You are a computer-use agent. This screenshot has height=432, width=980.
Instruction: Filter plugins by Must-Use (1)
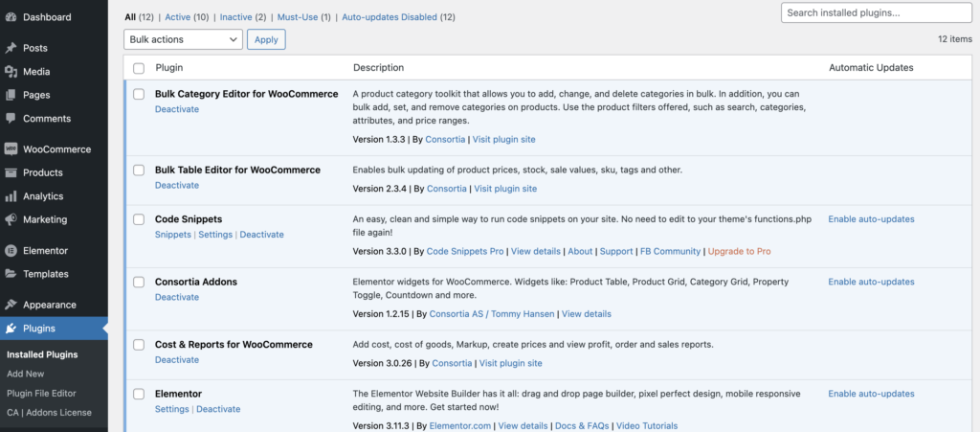click(303, 17)
